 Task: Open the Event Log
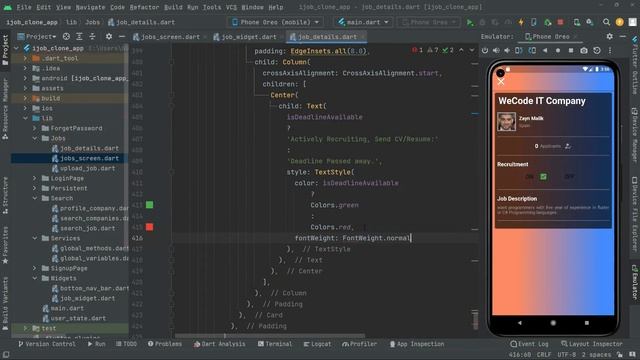(x=529, y=344)
